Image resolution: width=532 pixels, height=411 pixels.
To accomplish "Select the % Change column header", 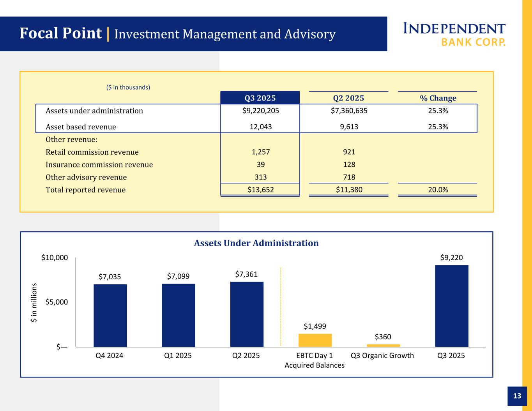I will pos(438,98).
